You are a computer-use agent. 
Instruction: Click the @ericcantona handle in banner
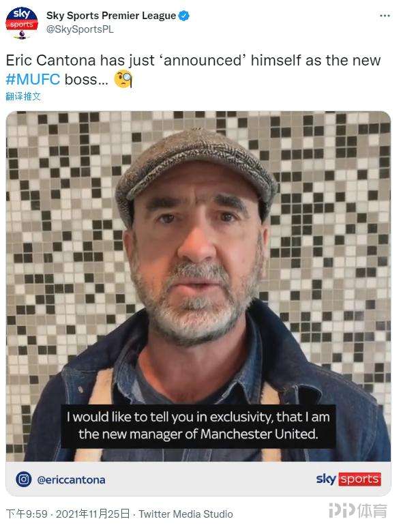point(71,479)
